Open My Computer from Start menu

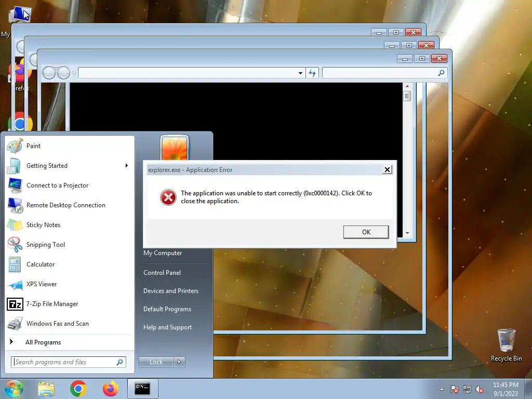click(163, 253)
